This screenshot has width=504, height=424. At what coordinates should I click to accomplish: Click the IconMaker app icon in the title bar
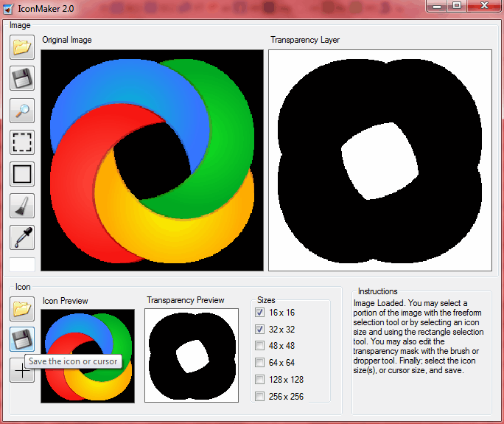pos(7,8)
